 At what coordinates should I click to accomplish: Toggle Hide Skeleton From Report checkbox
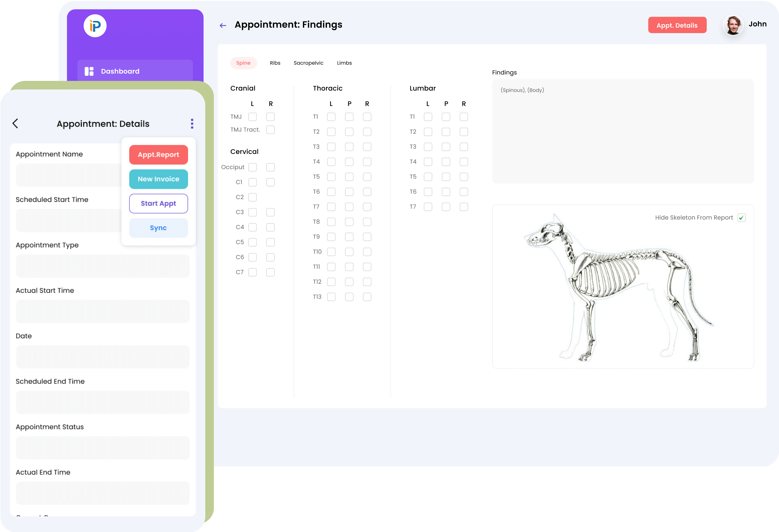coord(741,218)
